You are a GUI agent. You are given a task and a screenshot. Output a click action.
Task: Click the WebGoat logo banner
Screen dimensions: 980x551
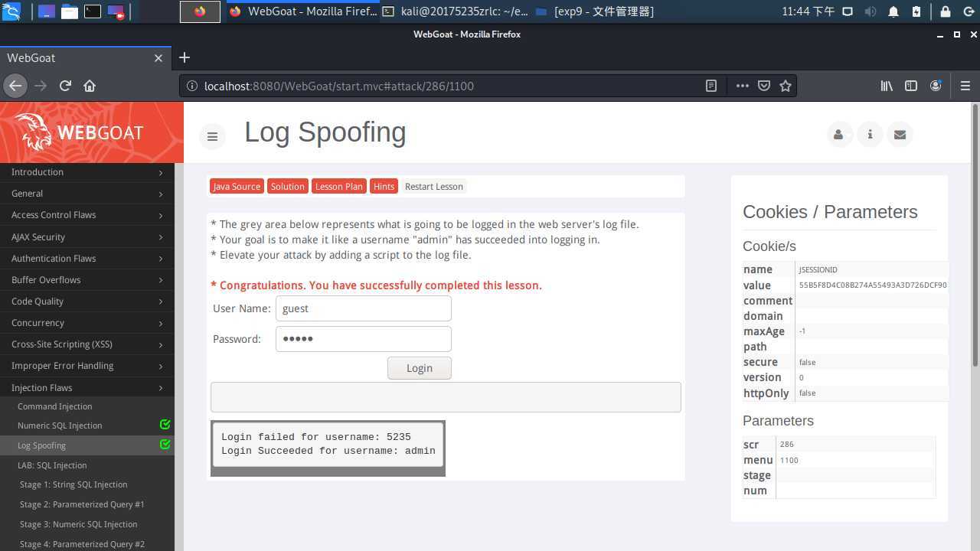pos(92,132)
